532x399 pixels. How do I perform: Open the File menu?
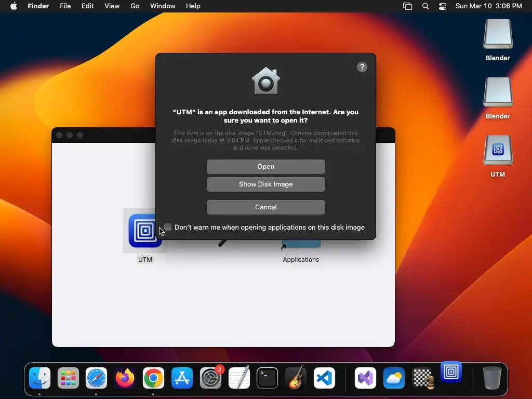pyautogui.click(x=65, y=6)
